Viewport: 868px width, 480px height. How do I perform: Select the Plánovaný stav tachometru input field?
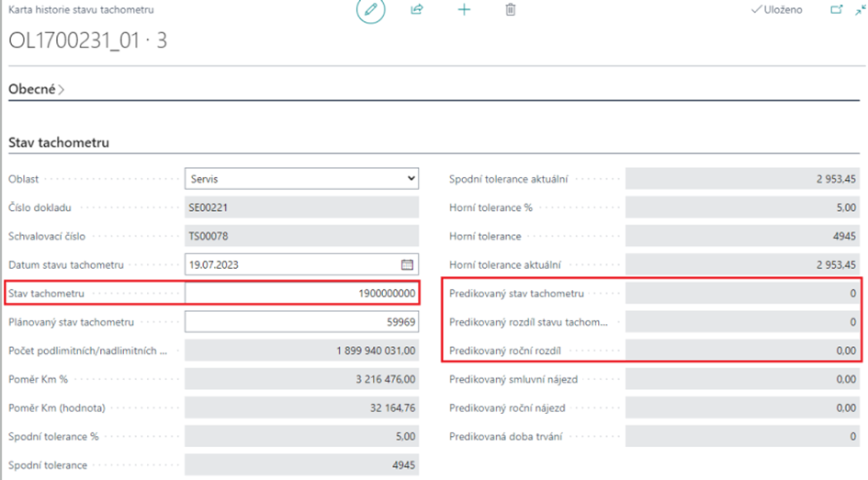point(301,322)
